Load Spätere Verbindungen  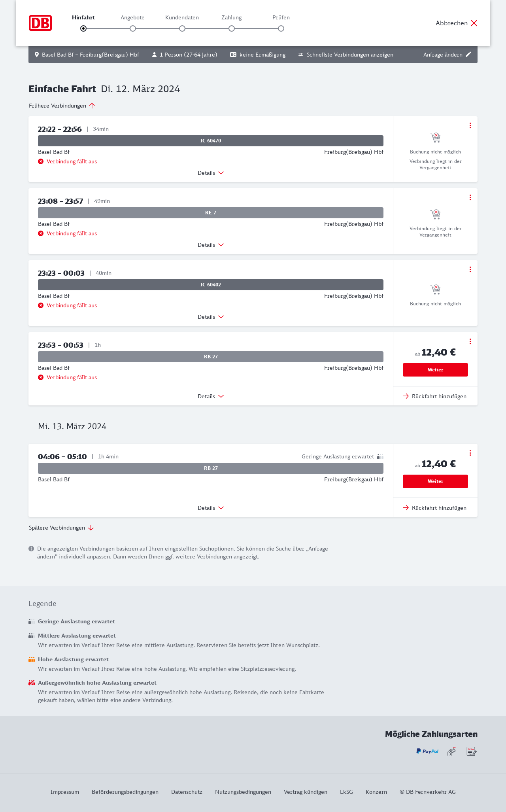coord(61,528)
